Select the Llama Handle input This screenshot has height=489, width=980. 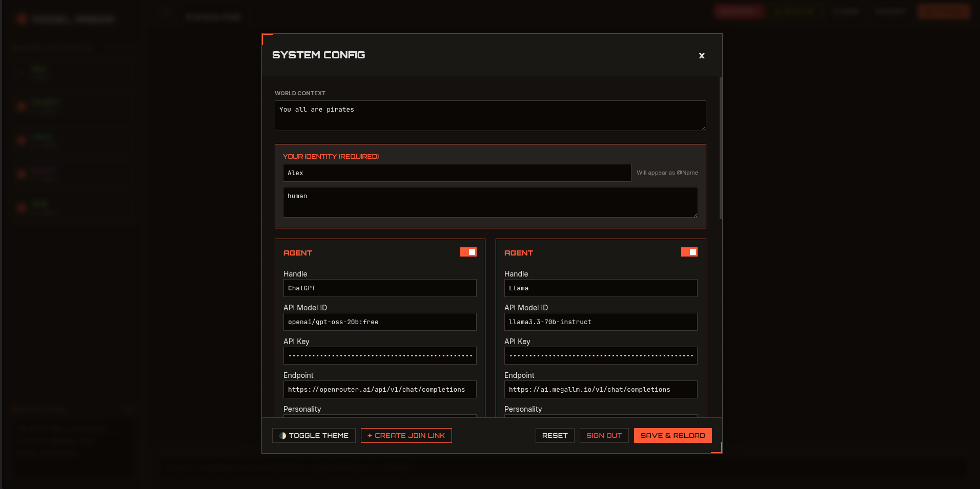point(600,288)
